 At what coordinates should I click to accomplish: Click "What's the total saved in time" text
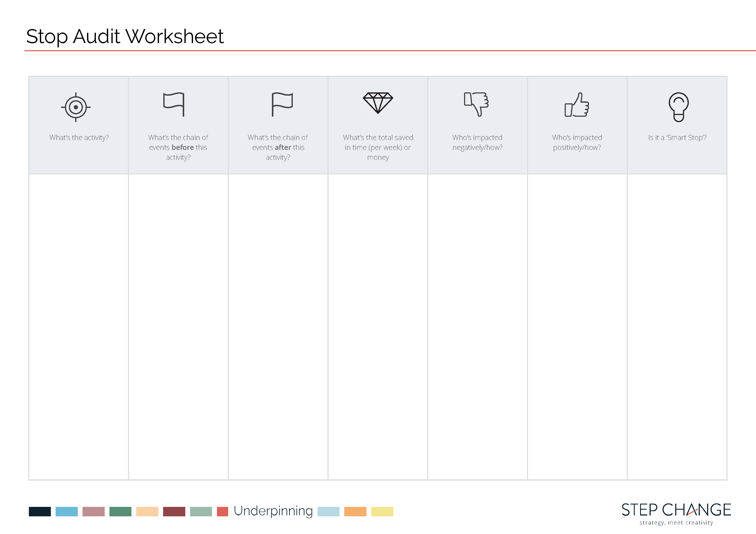pos(378,143)
